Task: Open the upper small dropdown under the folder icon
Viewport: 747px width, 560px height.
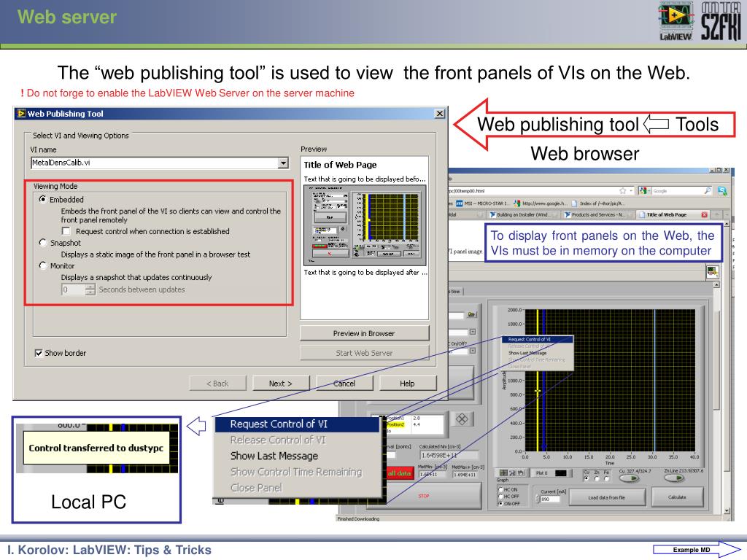Action: (x=472, y=332)
